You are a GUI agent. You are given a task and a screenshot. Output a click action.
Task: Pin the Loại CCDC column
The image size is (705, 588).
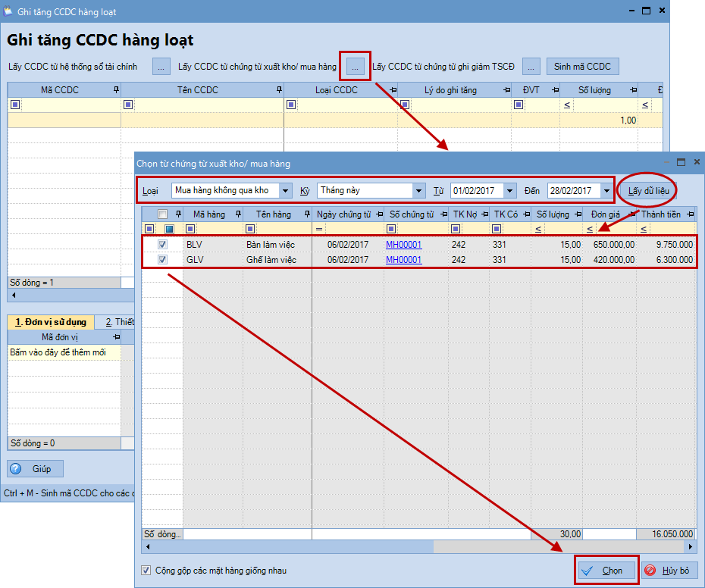tap(393, 90)
